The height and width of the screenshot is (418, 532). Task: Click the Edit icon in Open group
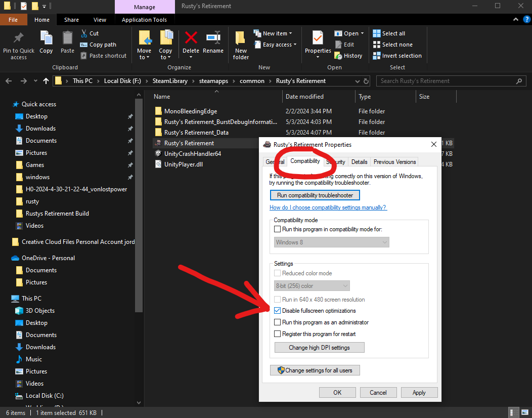(x=338, y=45)
